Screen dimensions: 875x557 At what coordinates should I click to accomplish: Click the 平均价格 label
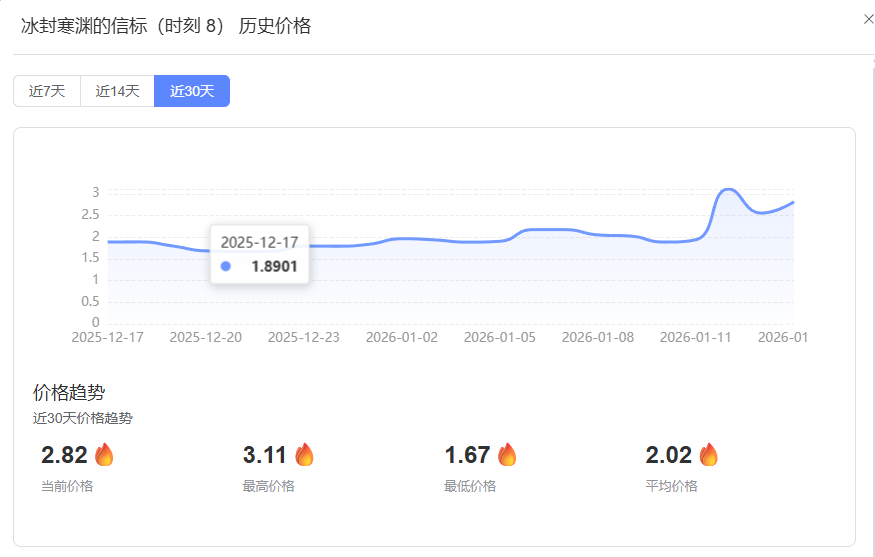point(671,486)
